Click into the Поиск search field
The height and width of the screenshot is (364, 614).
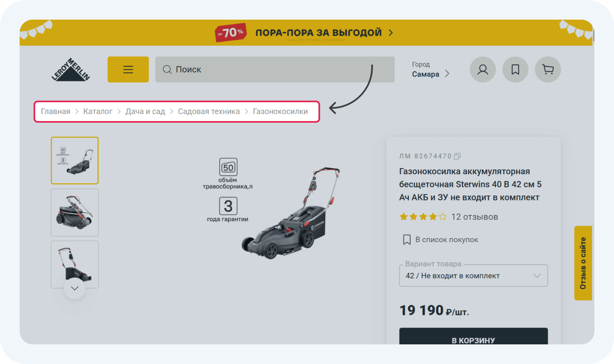click(x=275, y=70)
